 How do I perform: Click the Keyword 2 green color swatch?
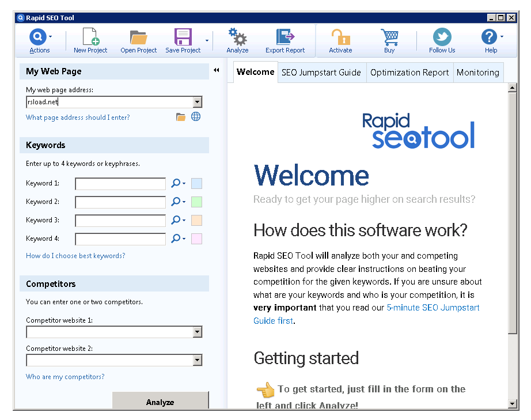coord(196,201)
